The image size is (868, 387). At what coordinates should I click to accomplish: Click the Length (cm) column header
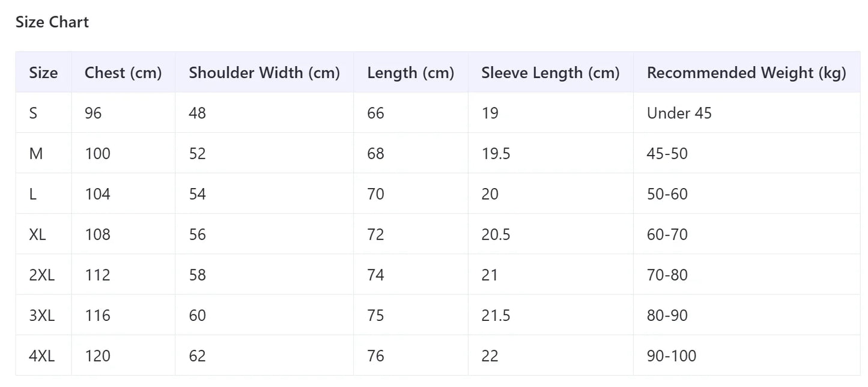point(410,73)
